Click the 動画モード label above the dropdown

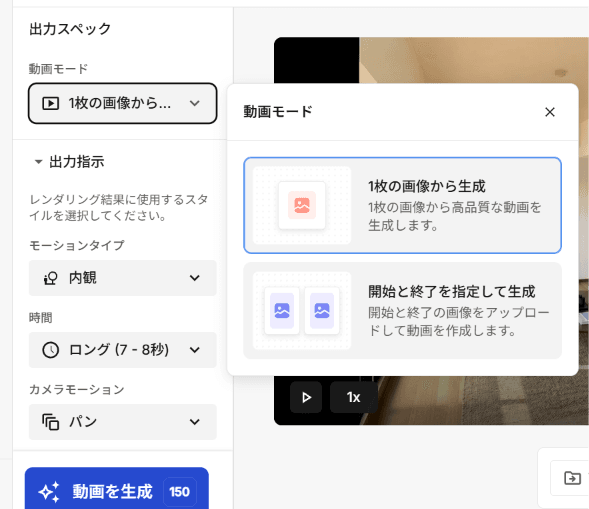pos(58,69)
